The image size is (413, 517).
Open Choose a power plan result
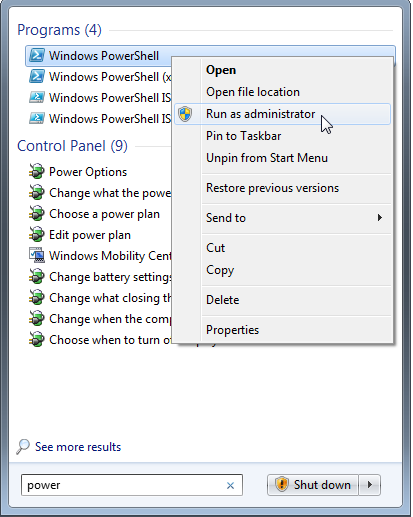(x=104, y=214)
